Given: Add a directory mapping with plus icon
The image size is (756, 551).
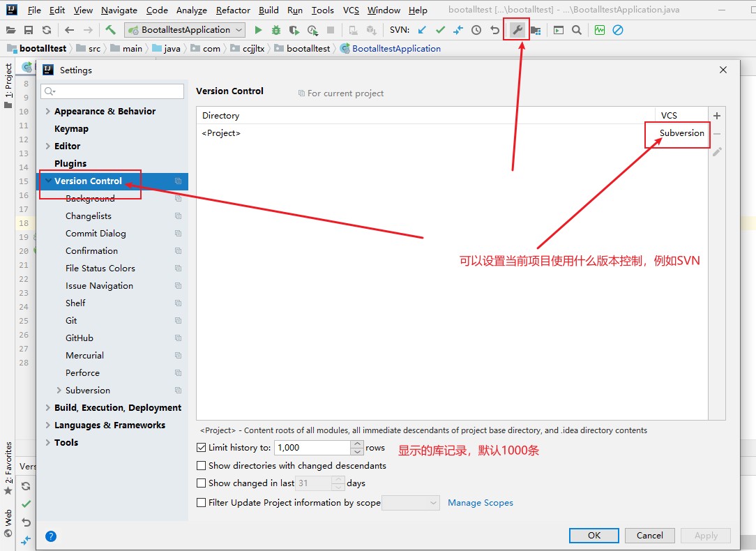Looking at the screenshot, I should [717, 116].
